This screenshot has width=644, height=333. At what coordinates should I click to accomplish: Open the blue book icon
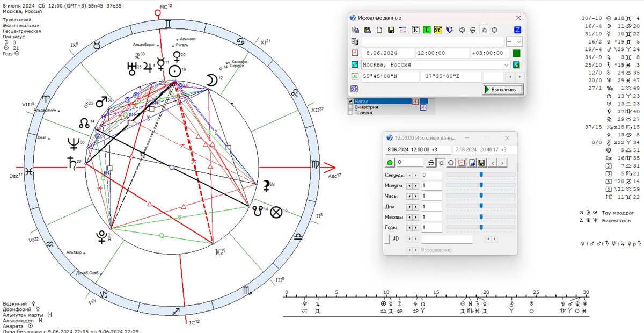(450, 30)
